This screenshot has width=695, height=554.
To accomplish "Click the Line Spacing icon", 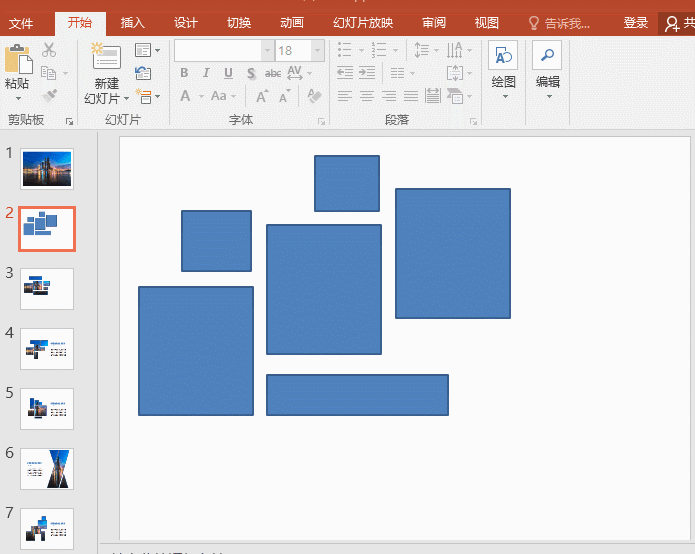I will coord(422,50).
